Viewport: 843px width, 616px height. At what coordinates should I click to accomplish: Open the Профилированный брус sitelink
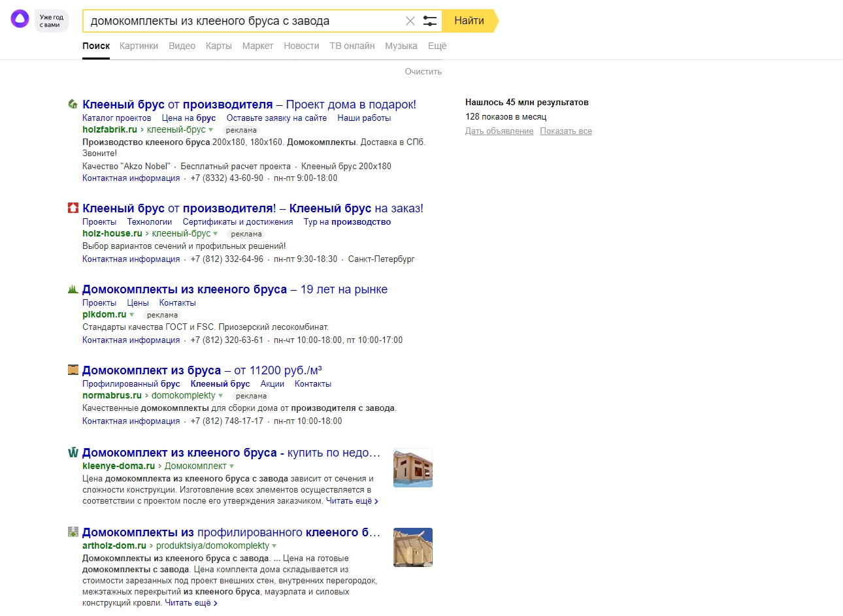point(131,384)
